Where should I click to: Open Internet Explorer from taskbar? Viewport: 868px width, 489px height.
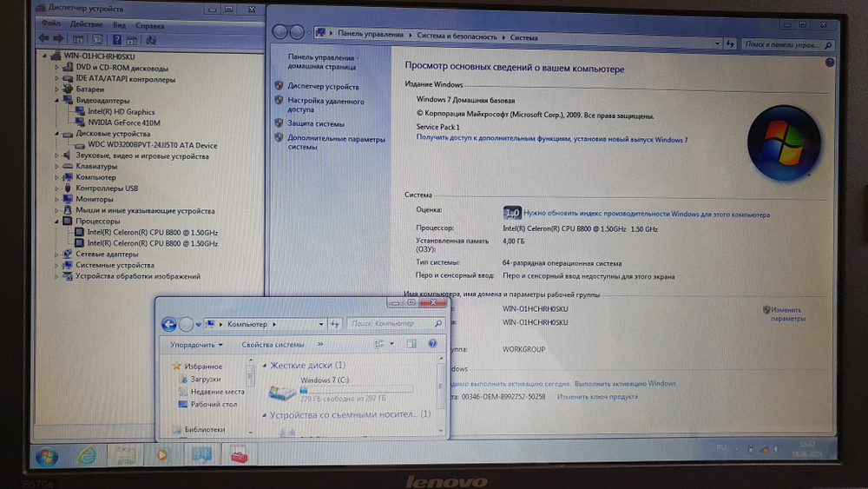86,455
